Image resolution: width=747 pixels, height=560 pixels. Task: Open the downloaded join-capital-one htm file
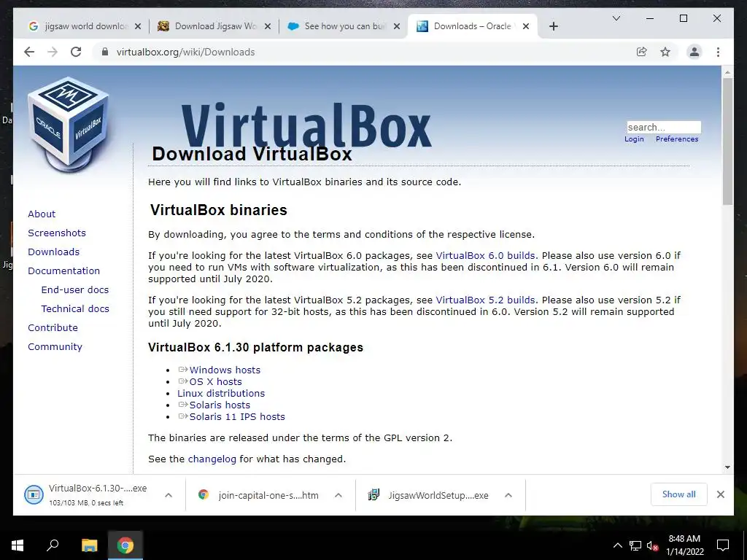pyautogui.click(x=258, y=495)
